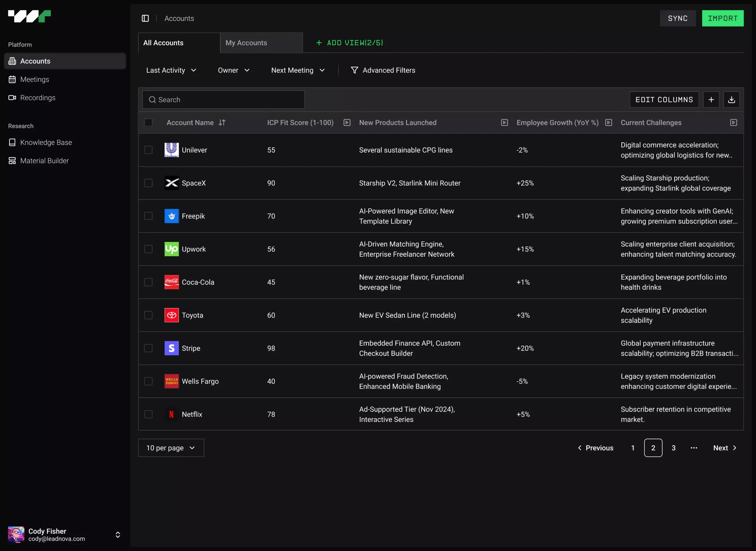The image size is (756, 551).
Task: Sort by Account Name arrows icon
Action: pos(222,123)
